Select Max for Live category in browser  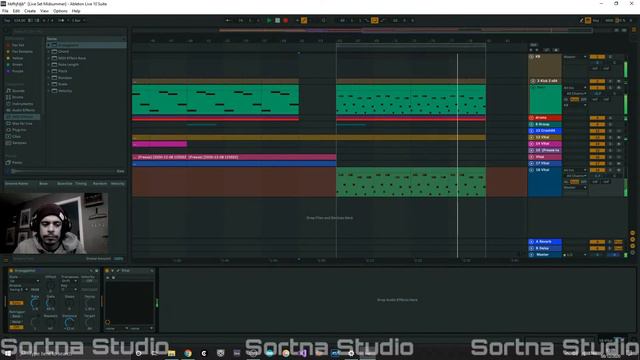tap(22, 123)
